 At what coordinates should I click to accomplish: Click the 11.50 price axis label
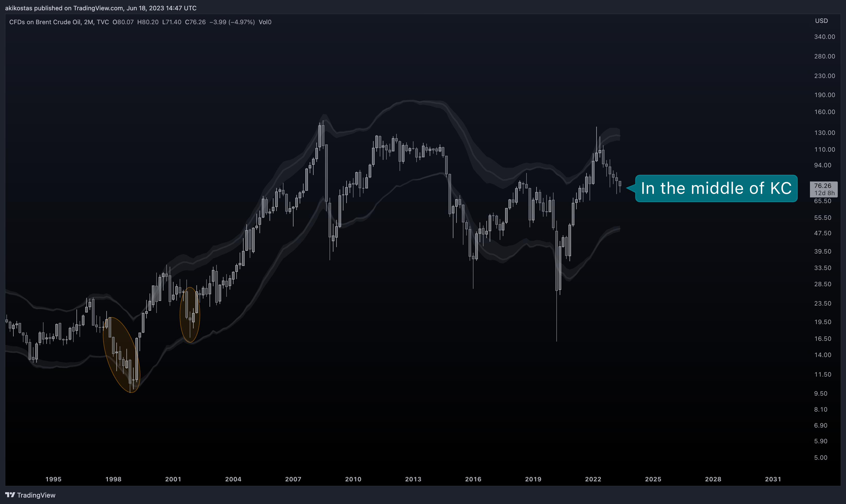(x=823, y=375)
